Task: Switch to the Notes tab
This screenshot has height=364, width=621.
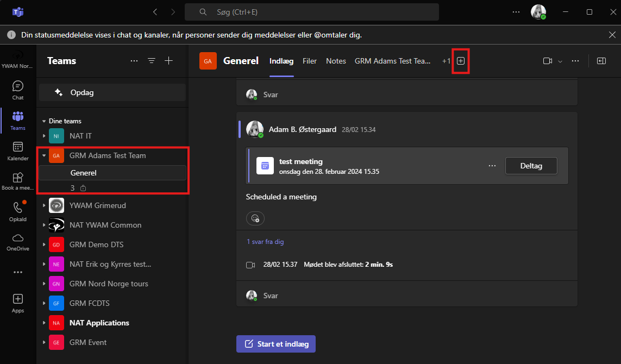Action: tap(336, 61)
